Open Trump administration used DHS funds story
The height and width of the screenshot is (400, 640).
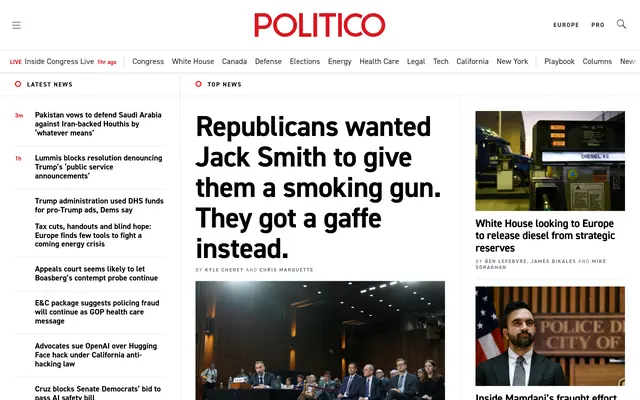99,205
